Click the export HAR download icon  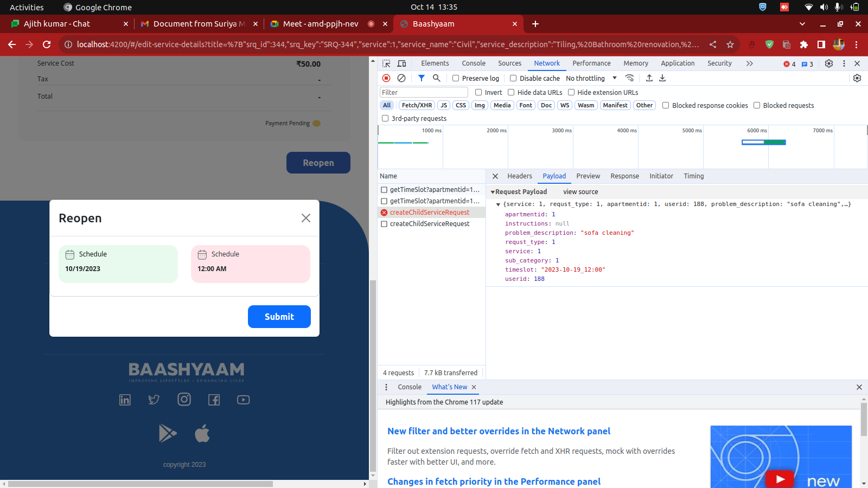662,78
